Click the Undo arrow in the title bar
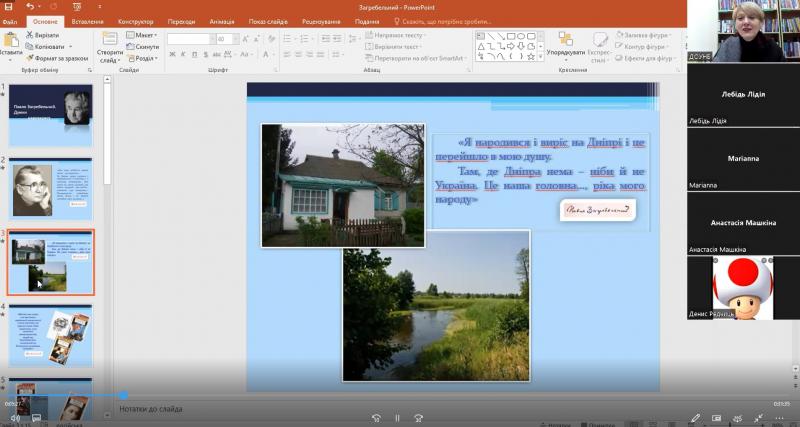 click(x=30, y=7)
